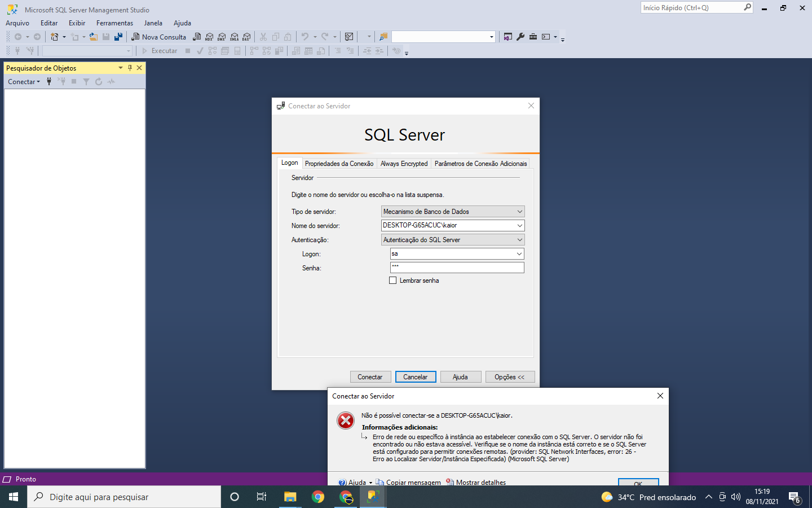Click the open file folder icon

pos(94,37)
